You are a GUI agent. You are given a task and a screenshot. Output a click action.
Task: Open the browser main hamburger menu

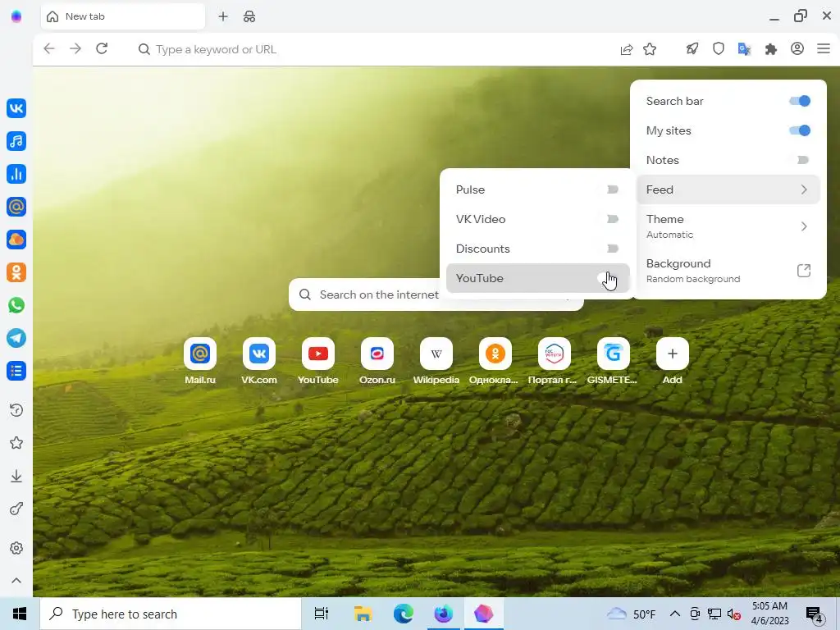[x=824, y=49]
